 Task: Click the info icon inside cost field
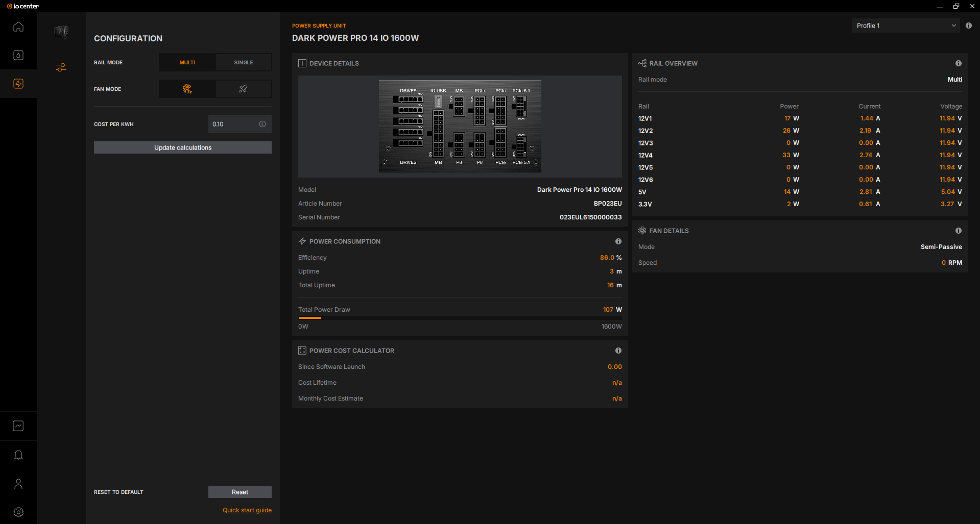click(x=262, y=124)
